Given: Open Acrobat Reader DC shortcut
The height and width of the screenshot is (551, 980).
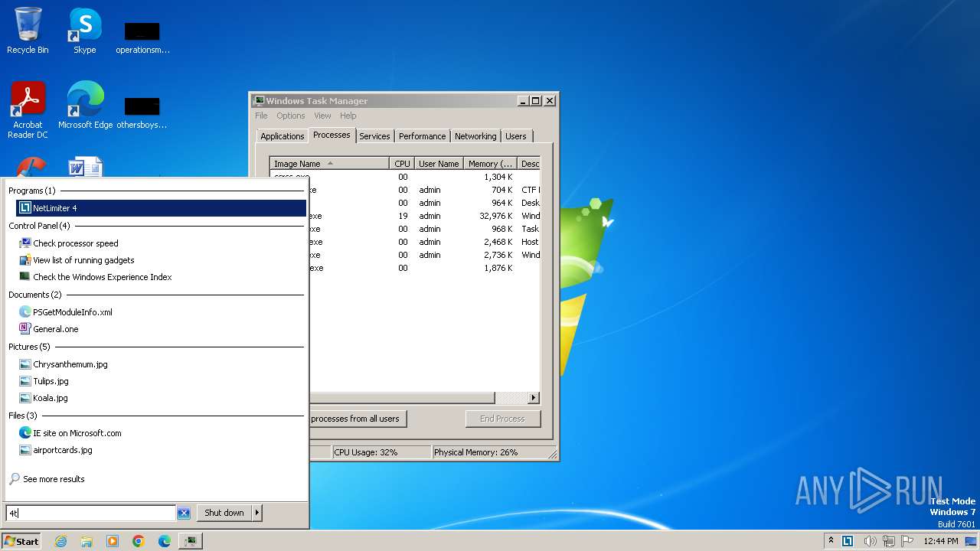Looking at the screenshot, I should tap(28, 110).
